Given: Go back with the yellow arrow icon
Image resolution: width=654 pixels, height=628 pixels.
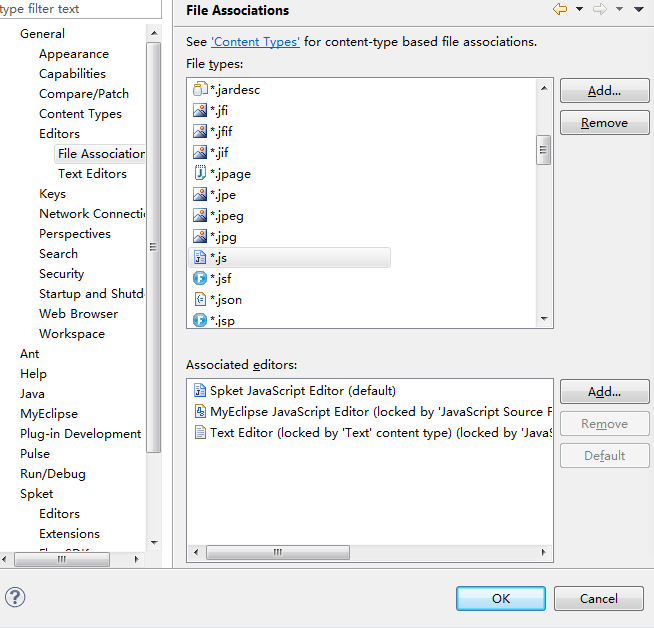Looking at the screenshot, I should 560,9.
